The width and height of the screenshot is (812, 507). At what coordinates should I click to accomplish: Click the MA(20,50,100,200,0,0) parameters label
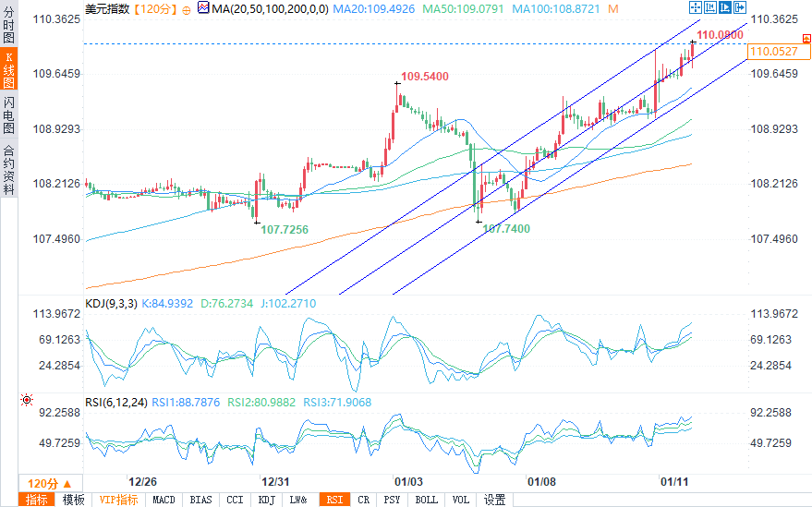(x=270, y=9)
